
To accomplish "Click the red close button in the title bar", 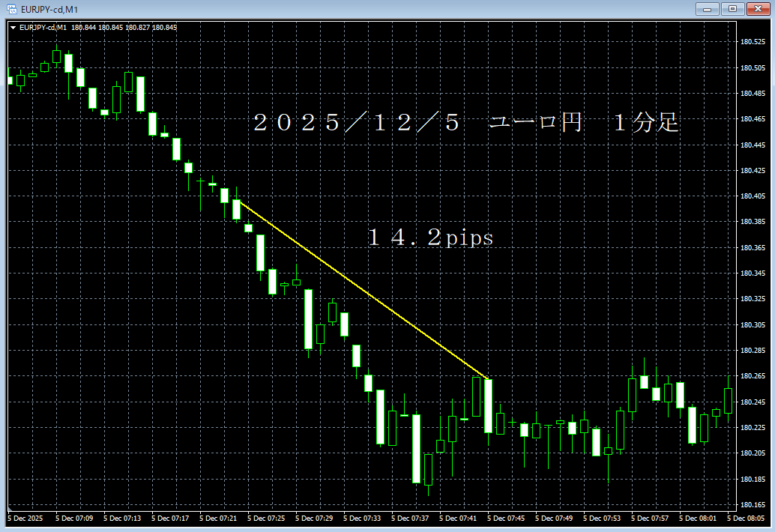I will click(x=756, y=9).
